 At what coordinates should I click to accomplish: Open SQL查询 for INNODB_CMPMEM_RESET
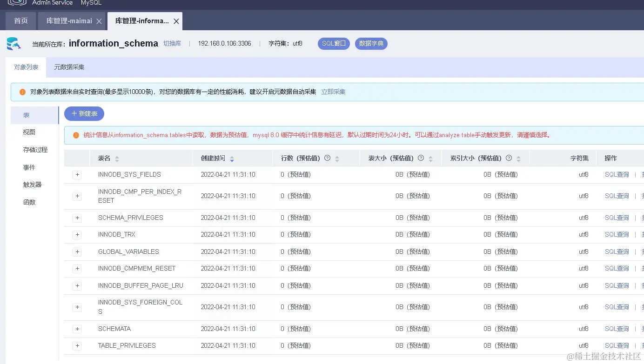tap(617, 269)
